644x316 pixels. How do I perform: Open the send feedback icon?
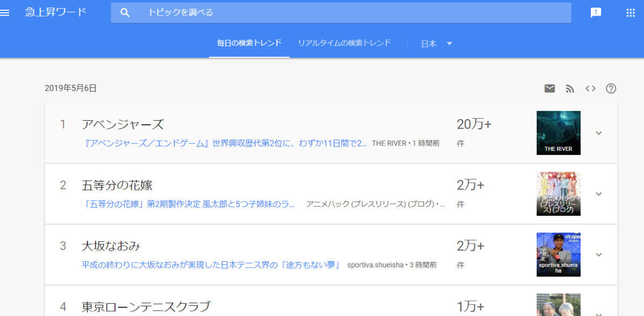click(x=596, y=13)
